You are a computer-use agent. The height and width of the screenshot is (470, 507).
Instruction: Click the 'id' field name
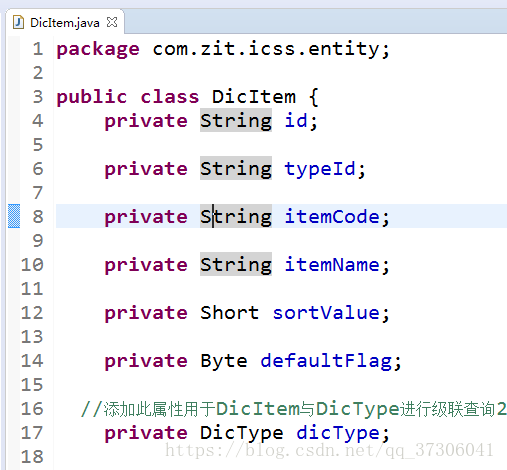click(296, 120)
